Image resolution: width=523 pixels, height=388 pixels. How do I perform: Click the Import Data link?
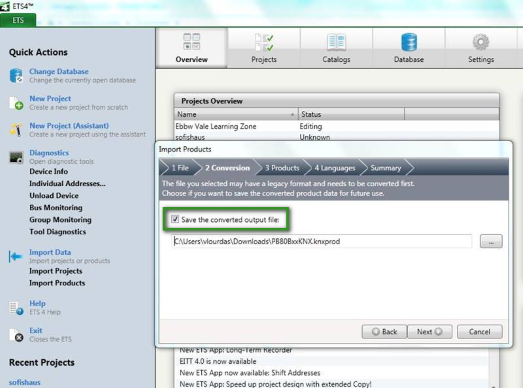[50, 252]
